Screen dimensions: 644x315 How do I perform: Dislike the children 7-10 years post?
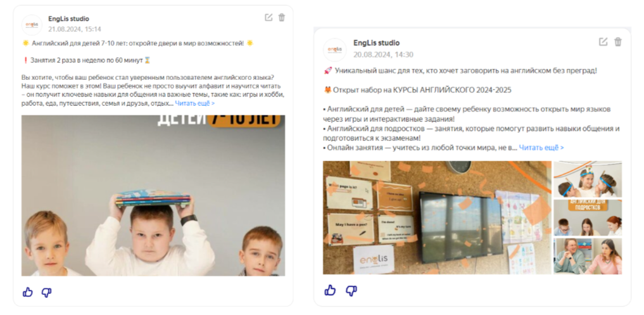[46, 292]
